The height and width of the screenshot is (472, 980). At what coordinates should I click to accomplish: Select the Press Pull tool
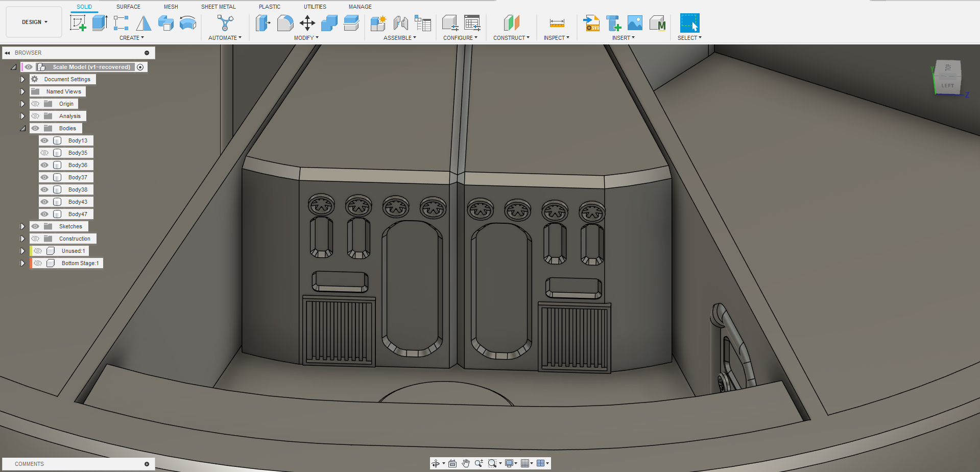click(263, 23)
